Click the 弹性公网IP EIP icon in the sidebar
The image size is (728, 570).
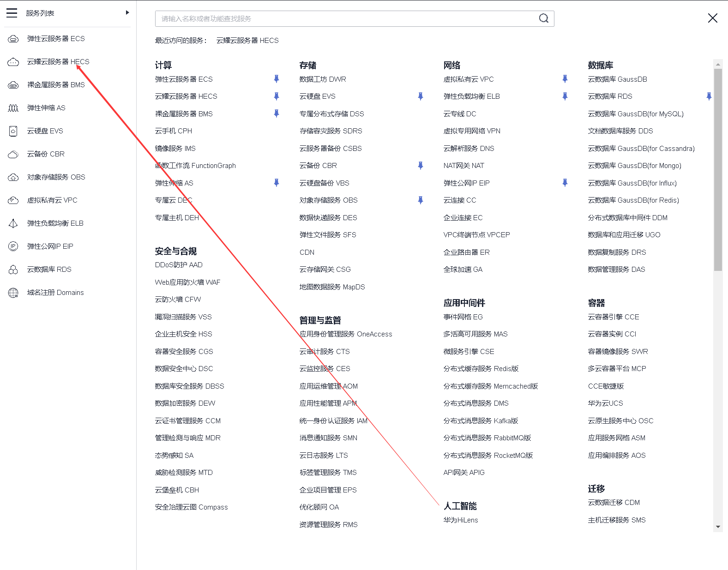point(13,246)
